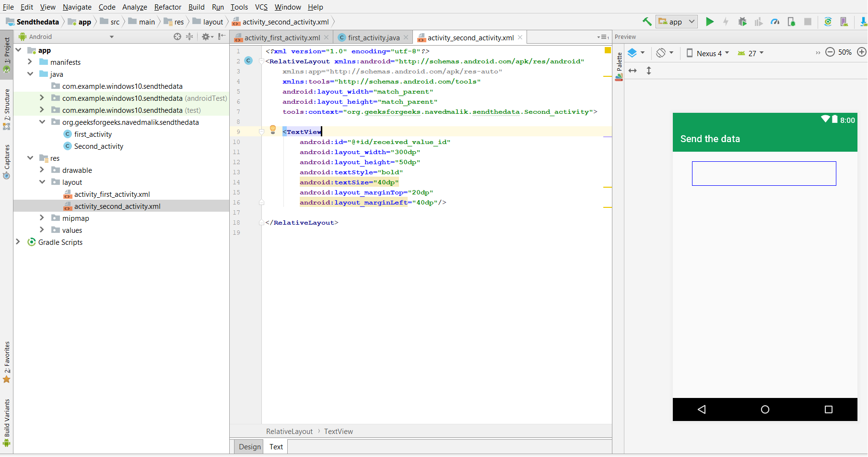Sync project with Gradle files icon

(x=828, y=22)
